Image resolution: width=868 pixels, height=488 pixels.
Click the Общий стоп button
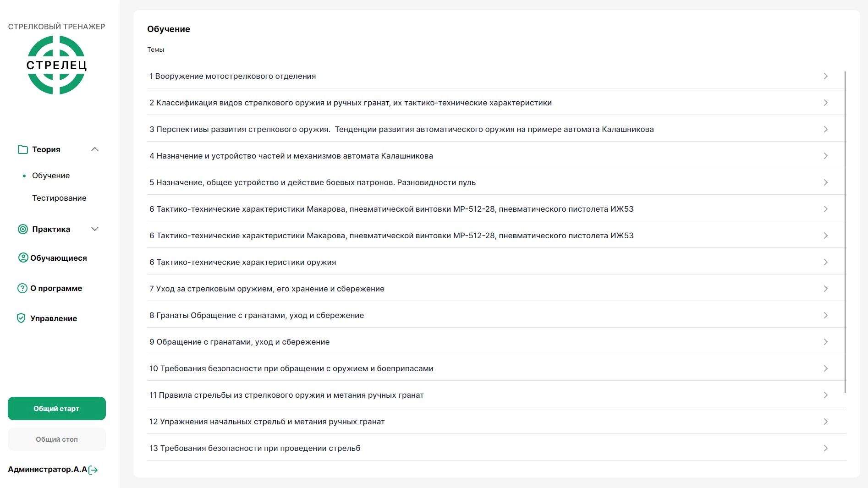[x=57, y=439]
